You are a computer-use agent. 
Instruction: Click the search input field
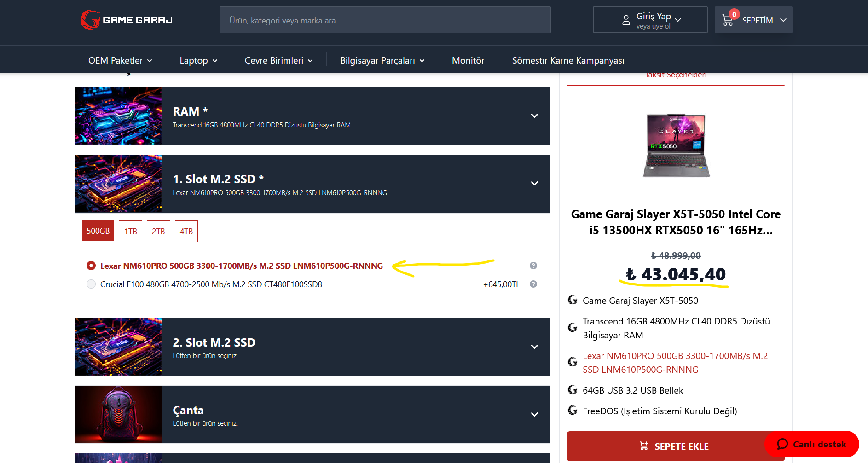(385, 20)
